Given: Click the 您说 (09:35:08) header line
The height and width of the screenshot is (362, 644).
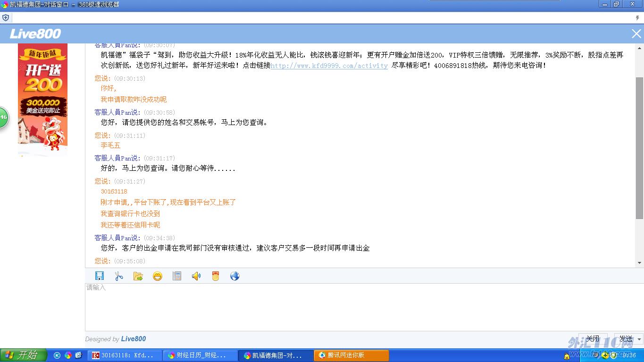Looking at the screenshot, I should point(120,261).
